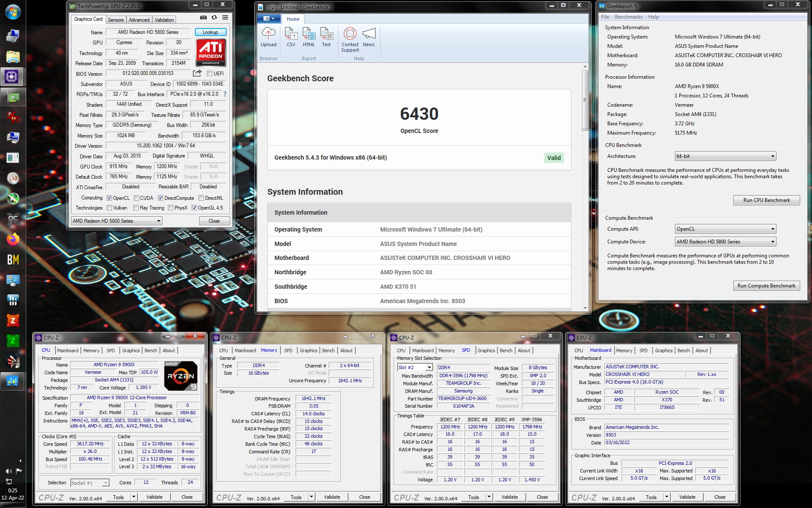
Task: Click the Upload icon in Geekbench ribbon
Action: click(x=269, y=37)
